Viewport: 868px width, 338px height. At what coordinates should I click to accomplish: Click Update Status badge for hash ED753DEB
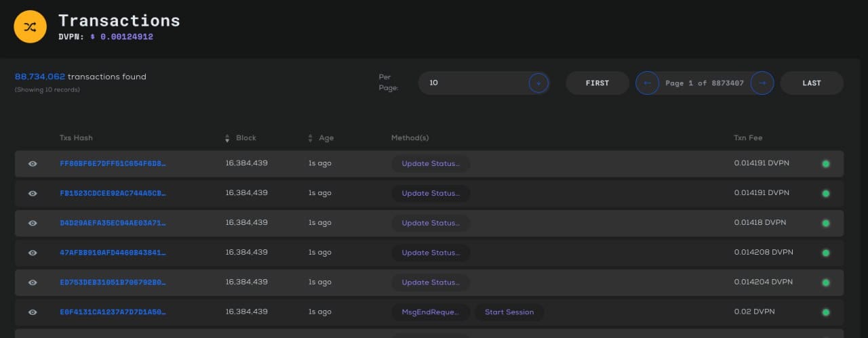431,282
